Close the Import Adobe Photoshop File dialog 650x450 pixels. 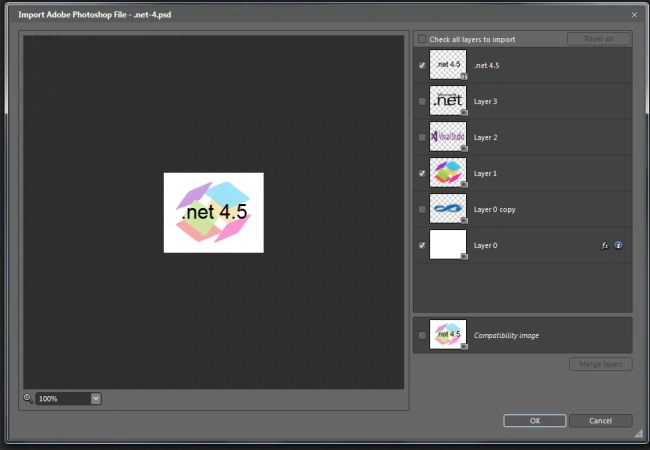(634, 15)
